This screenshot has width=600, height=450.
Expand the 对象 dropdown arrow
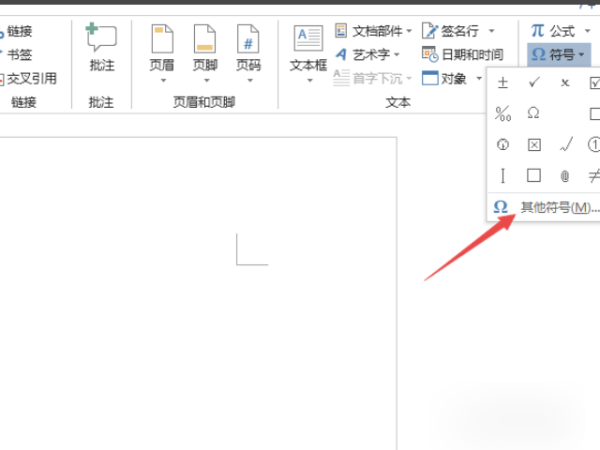click(479, 78)
